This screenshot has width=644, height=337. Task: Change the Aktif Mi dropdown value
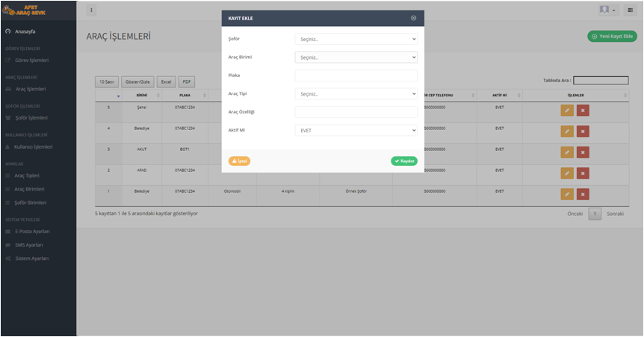pos(356,131)
